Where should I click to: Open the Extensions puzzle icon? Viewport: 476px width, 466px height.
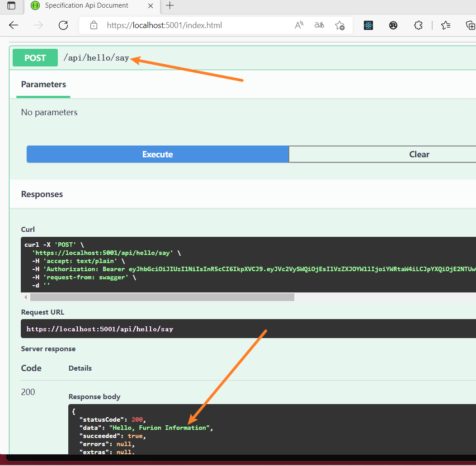(418, 25)
